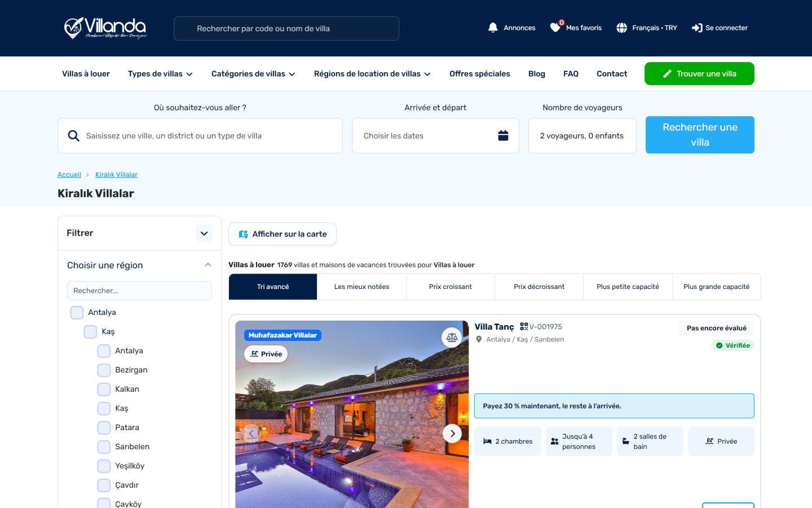This screenshot has height=508, width=812.
Task: Open the Blog menu link
Action: pyautogui.click(x=537, y=74)
